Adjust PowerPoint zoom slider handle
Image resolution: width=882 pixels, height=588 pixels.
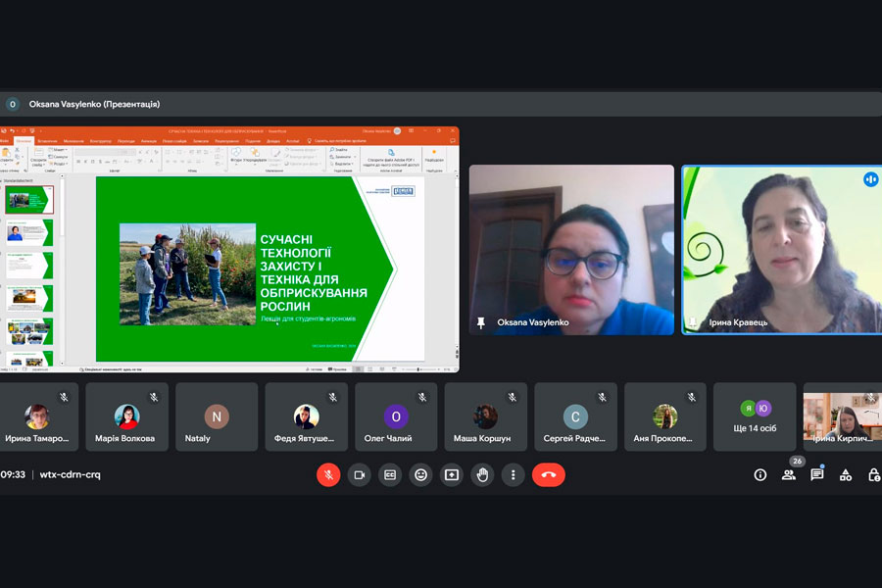417,369
